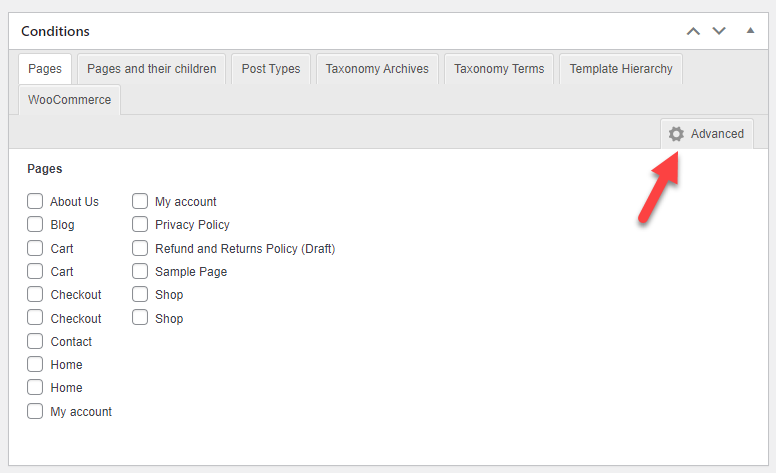This screenshot has height=473, width=776.
Task: Check Refund and Returns Policy (Draft)
Action: pos(140,248)
